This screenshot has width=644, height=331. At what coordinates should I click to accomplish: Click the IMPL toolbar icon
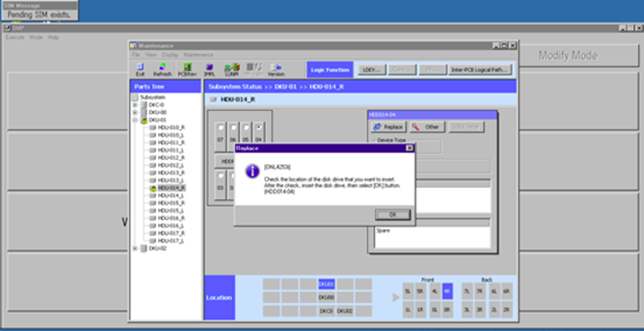209,69
